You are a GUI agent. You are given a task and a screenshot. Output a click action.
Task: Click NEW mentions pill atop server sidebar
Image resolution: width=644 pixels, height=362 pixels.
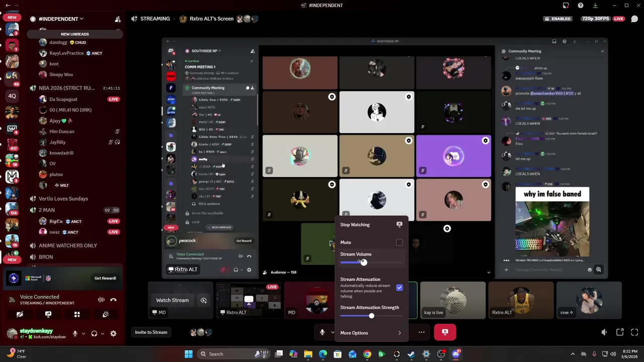12,18
